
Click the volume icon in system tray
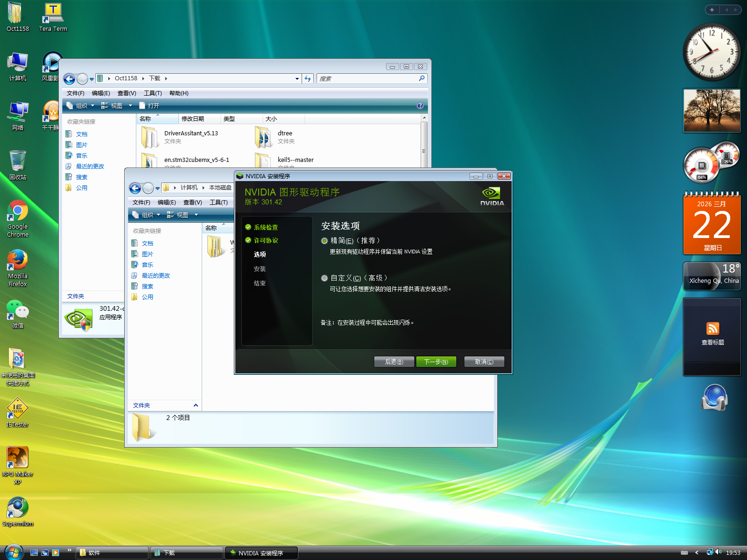coord(718,552)
